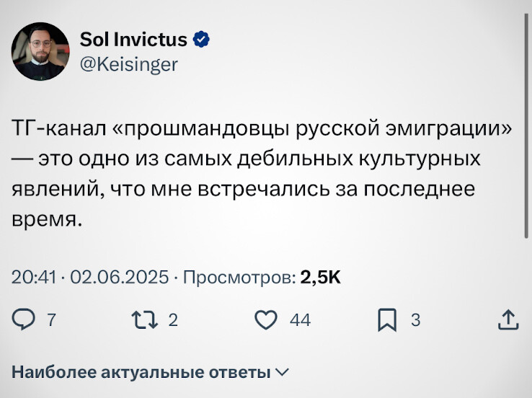
Task: Click the Sol Invictus display name
Action: tap(133, 39)
